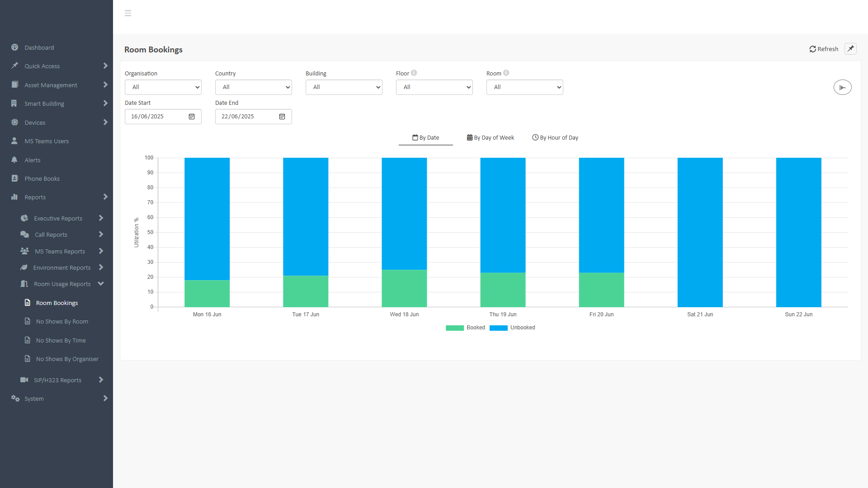Switch to By Hour of Day tab
Image resolution: width=868 pixels, height=488 pixels.
click(555, 138)
